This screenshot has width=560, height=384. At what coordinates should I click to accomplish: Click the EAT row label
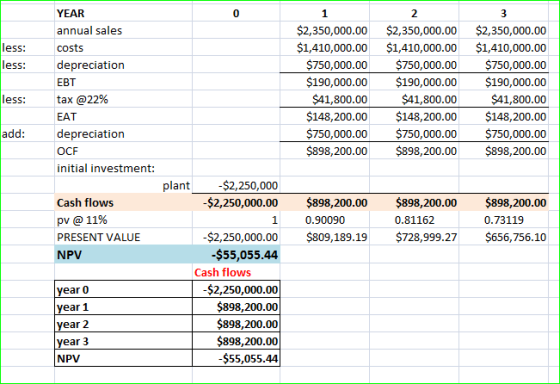pyautogui.click(x=66, y=117)
